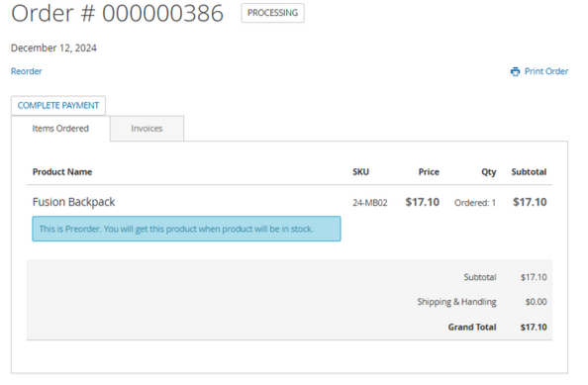Click the printer icon beside Print Order
Image resolution: width=588 pixels, height=385 pixels.
[x=515, y=71]
